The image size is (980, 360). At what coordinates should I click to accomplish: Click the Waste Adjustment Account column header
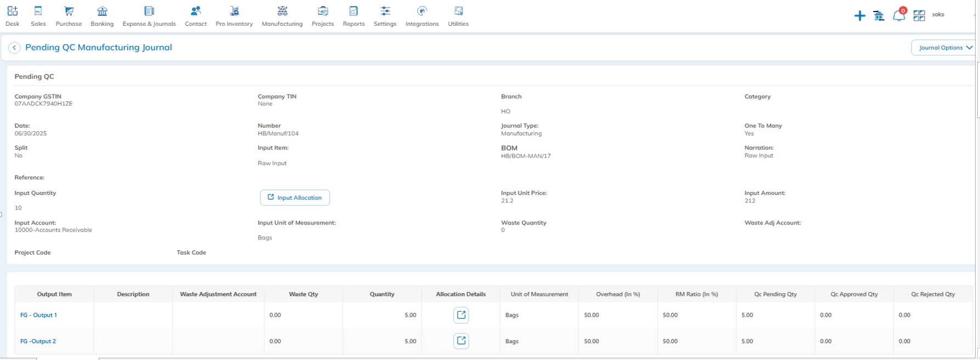tap(218, 294)
